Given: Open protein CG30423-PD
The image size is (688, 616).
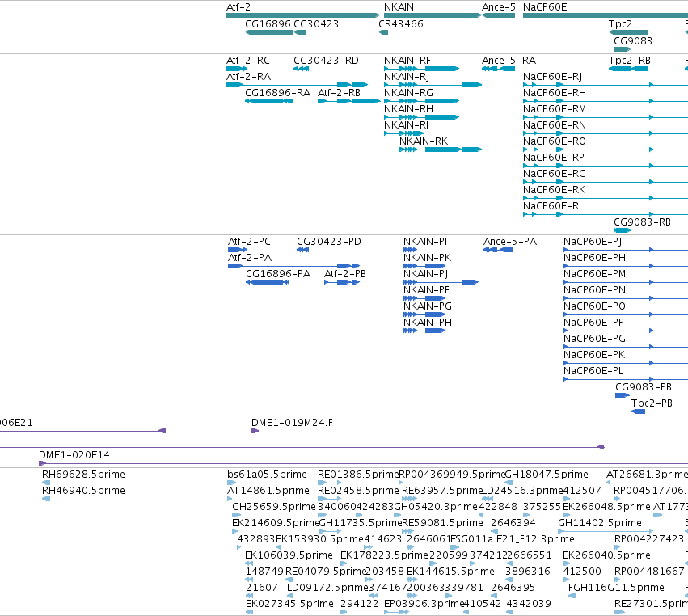Looking at the screenshot, I should (x=302, y=250).
